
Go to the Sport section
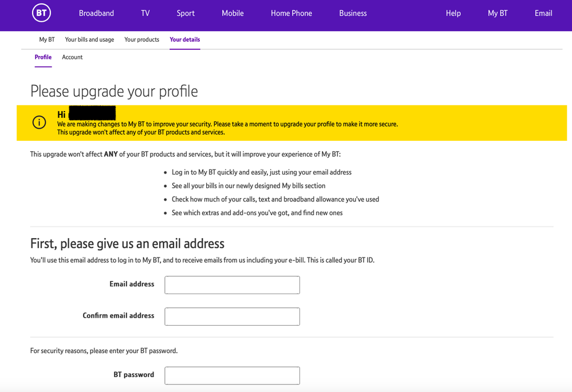[186, 13]
